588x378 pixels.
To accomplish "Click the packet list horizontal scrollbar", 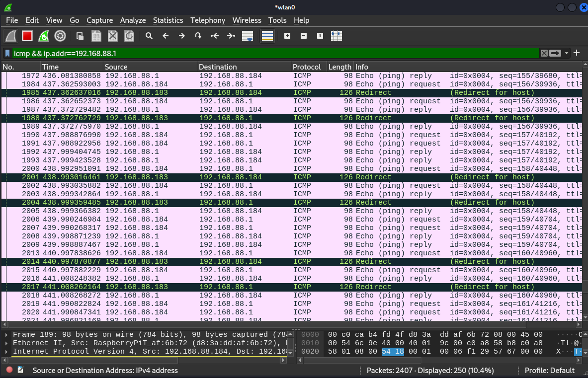I will [291, 324].
